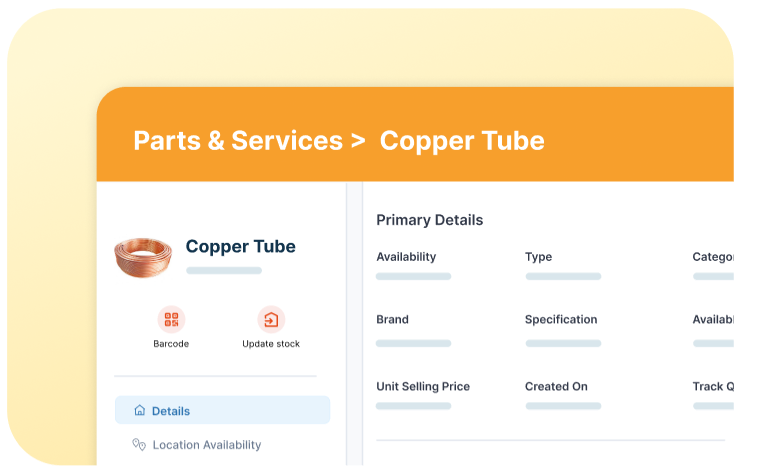
Task: Click the Primary Details heading
Action: (430, 220)
